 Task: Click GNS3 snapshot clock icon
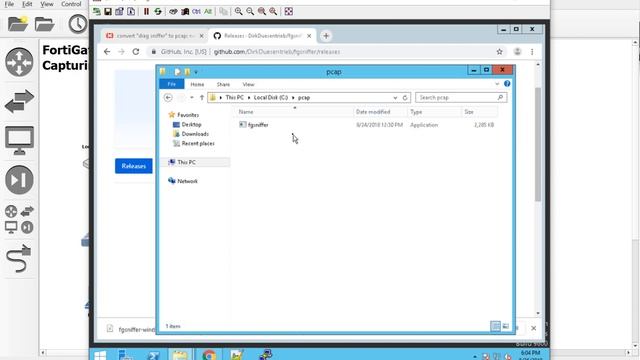(77, 24)
